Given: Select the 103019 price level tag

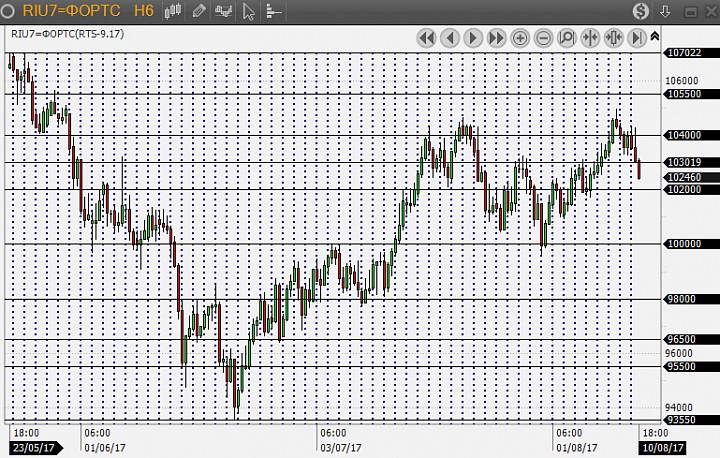Looking at the screenshot, I should click(x=691, y=162).
